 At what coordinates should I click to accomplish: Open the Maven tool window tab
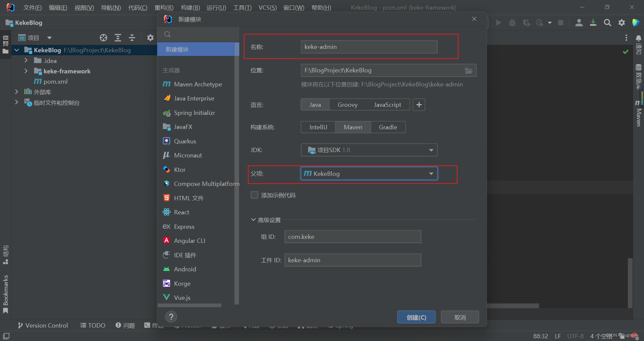(639, 114)
